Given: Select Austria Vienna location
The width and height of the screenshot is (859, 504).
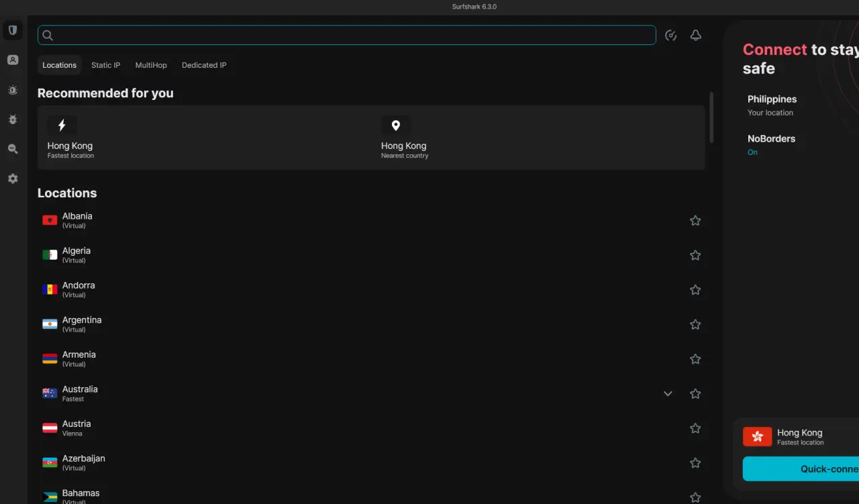Looking at the screenshot, I should (x=371, y=428).
